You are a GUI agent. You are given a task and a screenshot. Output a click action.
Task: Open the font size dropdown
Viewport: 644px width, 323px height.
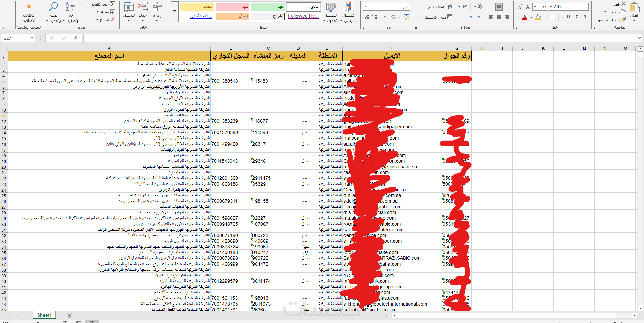tap(535, 7)
